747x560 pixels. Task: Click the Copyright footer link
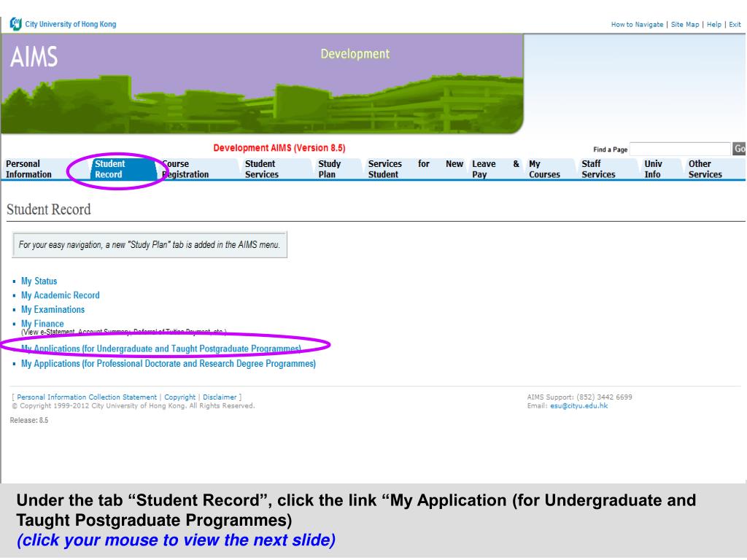[179, 397]
